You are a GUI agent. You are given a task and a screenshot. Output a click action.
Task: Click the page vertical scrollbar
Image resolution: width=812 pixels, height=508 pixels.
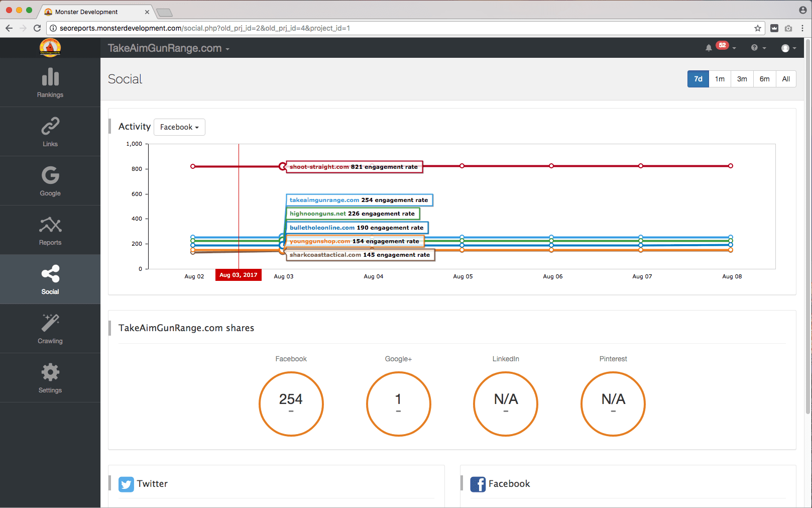click(x=808, y=226)
